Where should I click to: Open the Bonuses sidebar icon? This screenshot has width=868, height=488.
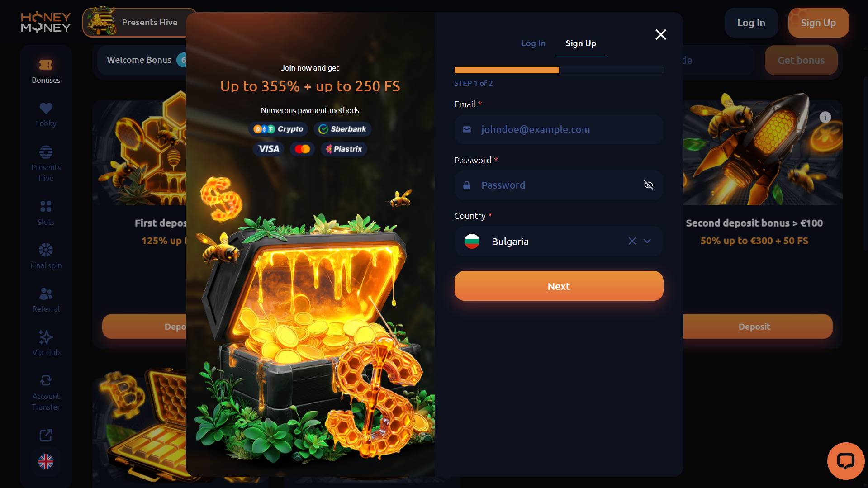[46, 65]
